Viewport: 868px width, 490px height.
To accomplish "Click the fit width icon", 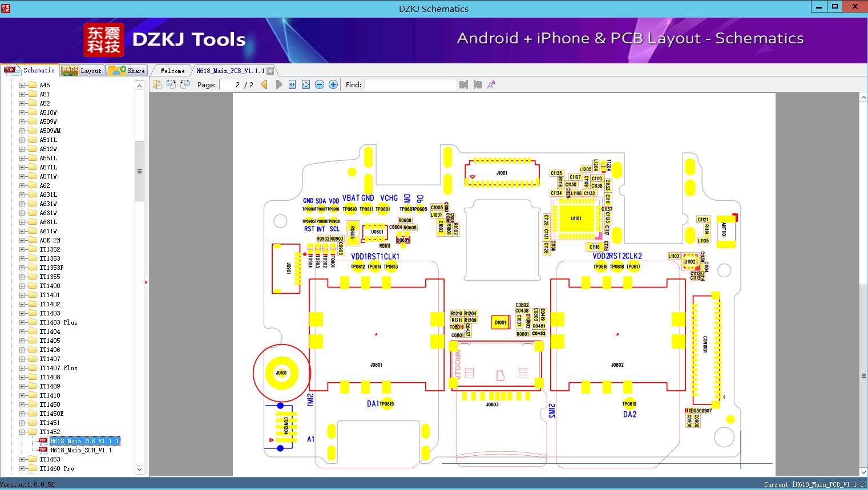I will click(292, 84).
